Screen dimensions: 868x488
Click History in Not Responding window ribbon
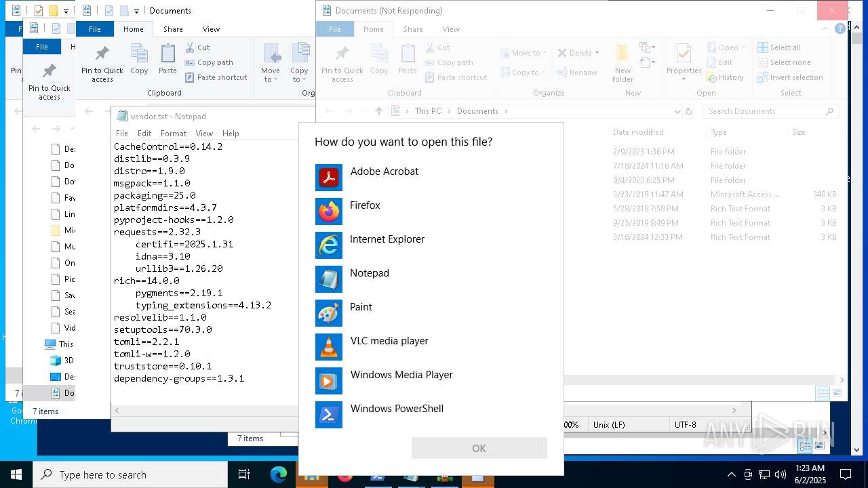(725, 77)
